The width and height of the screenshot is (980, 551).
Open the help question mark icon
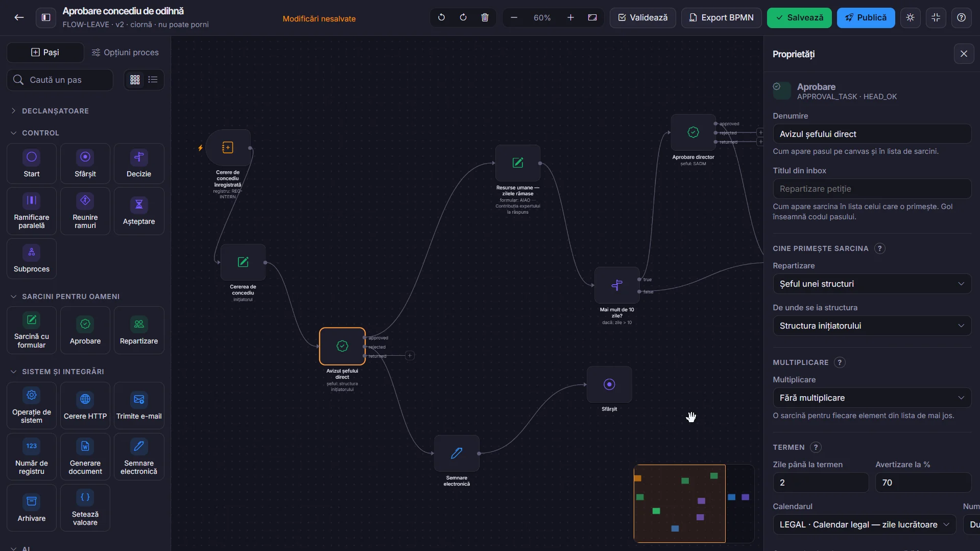click(x=962, y=17)
